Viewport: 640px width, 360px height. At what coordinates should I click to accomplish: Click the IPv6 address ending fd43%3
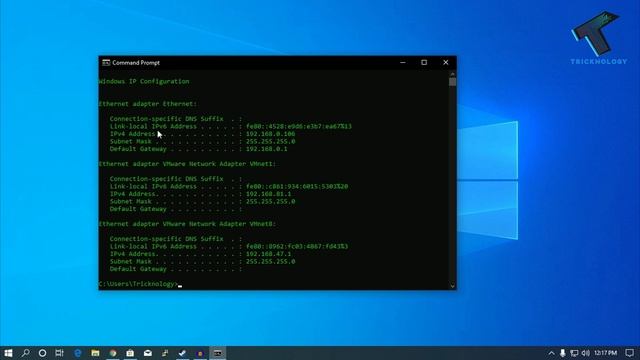coord(297,247)
